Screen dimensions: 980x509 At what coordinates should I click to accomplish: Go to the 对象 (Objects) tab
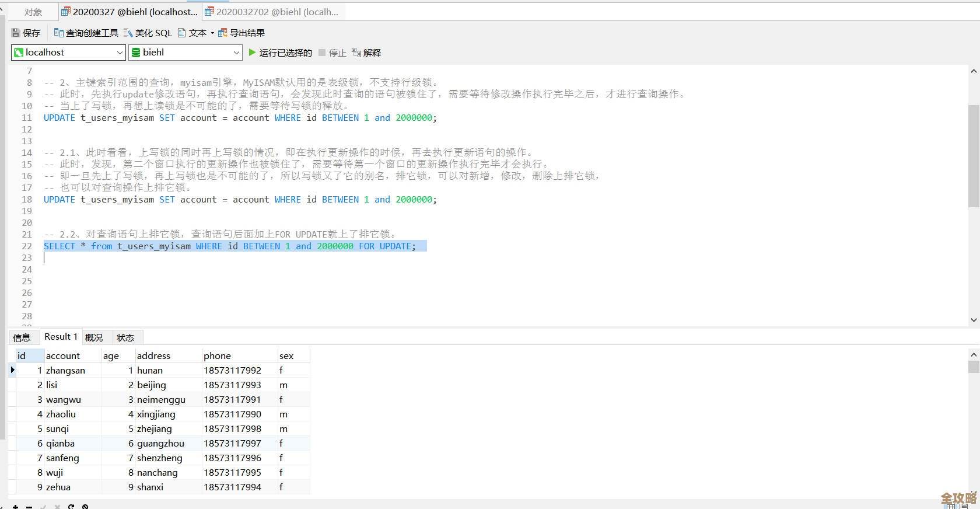(x=33, y=12)
